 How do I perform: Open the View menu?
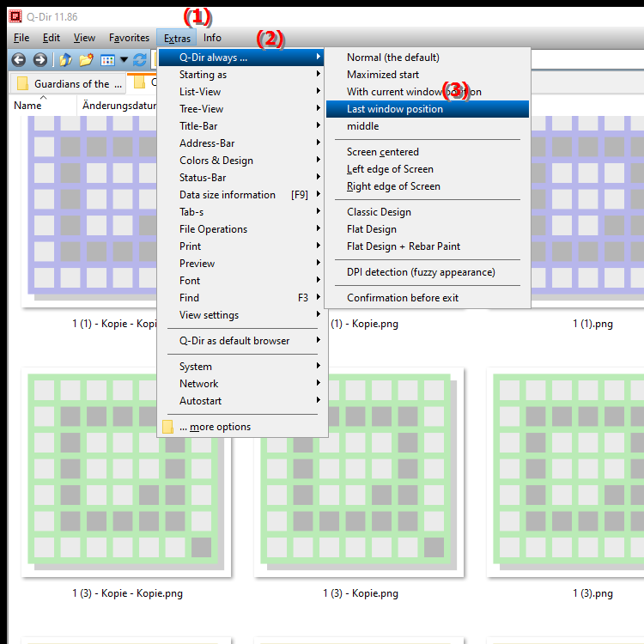[84, 38]
